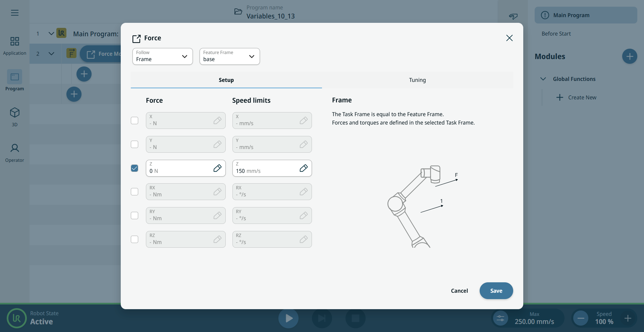This screenshot has height=332, width=644.
Task: Cancel the Force dialog
Action: (x=460, y=291)
